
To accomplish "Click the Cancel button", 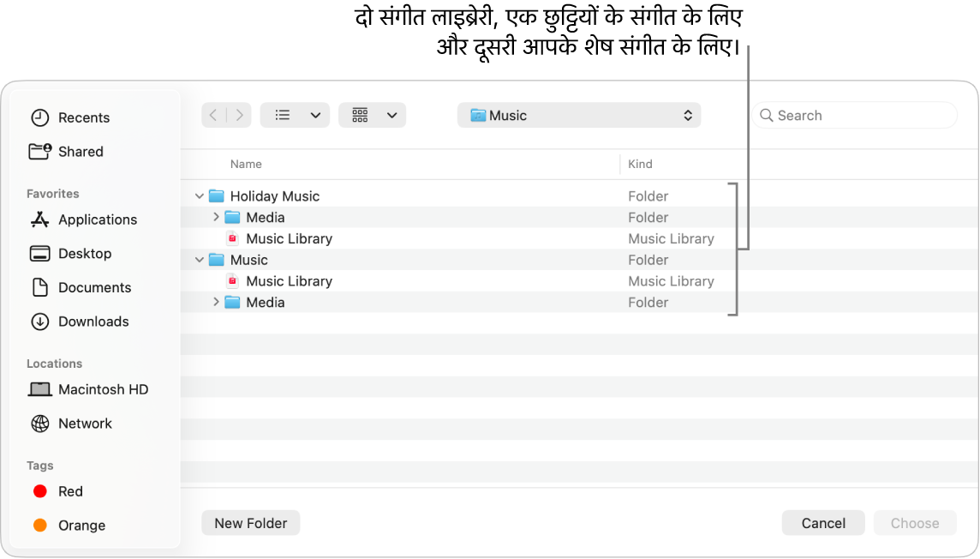I will click(823, 523).
